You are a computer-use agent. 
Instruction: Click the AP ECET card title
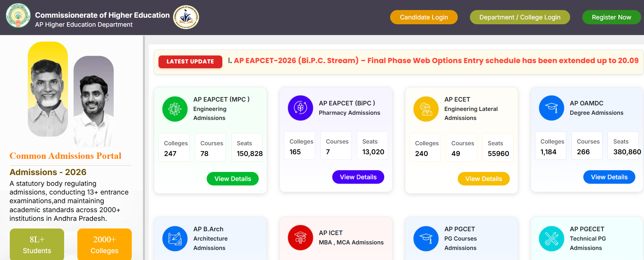tap(457, 99)
